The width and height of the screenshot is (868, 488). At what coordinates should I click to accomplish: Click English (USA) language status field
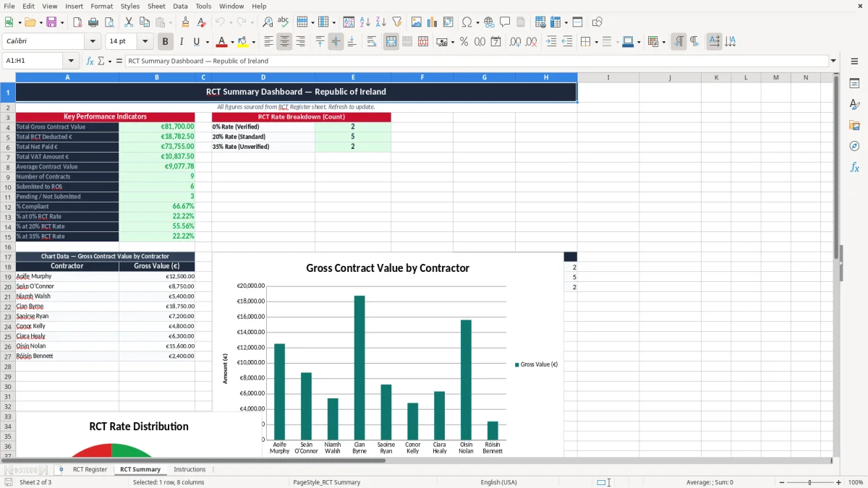[499, 482]
